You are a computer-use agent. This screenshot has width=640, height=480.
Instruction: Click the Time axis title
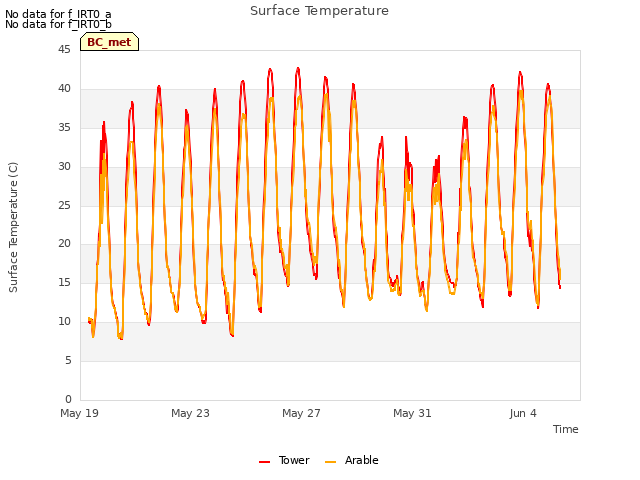click(x=566, y=429)
